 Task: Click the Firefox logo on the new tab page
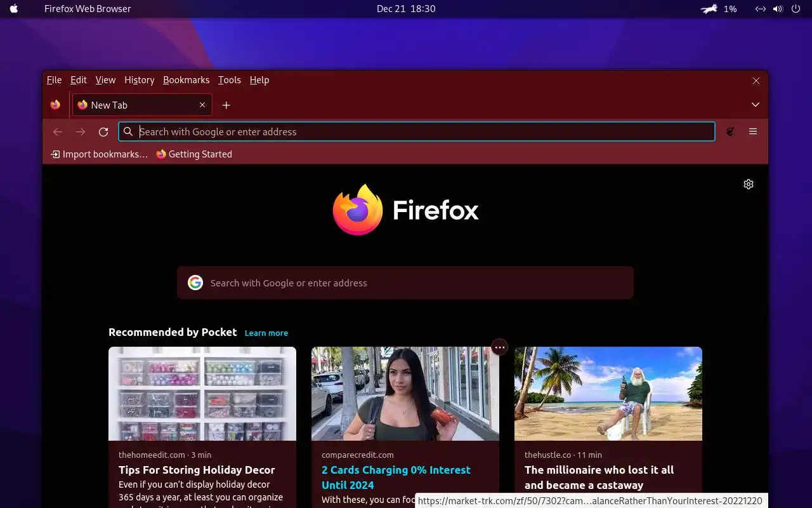[x=405, y=210]
